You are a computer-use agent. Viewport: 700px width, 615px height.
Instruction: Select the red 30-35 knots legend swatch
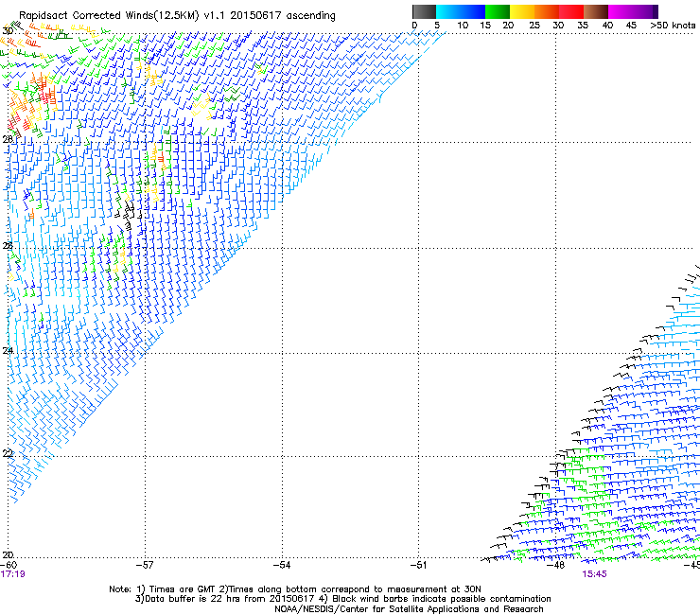pos(571,11)
